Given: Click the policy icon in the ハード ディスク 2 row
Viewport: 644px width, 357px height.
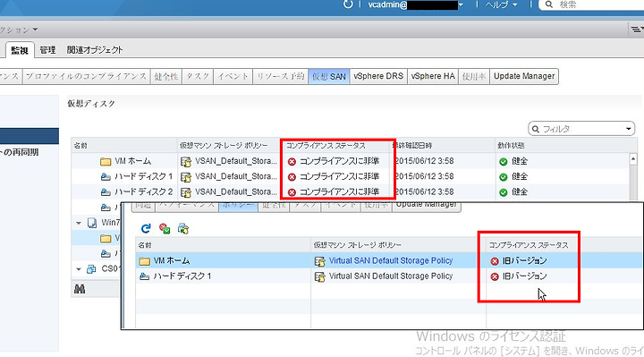Looking at the screenshot, I should [x=186, y=192].
